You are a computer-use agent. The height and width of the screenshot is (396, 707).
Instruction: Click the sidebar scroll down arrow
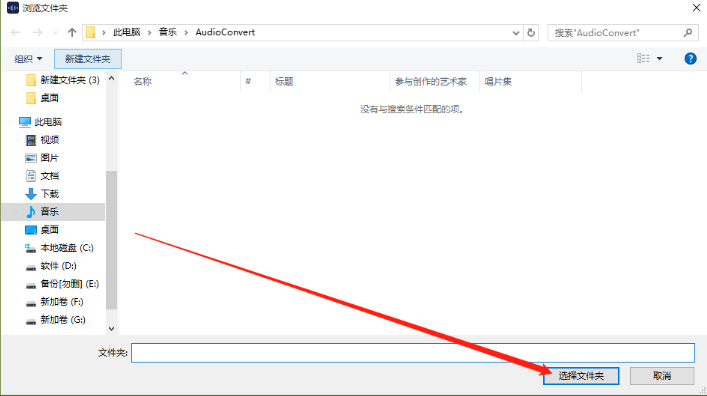(111, 329)
